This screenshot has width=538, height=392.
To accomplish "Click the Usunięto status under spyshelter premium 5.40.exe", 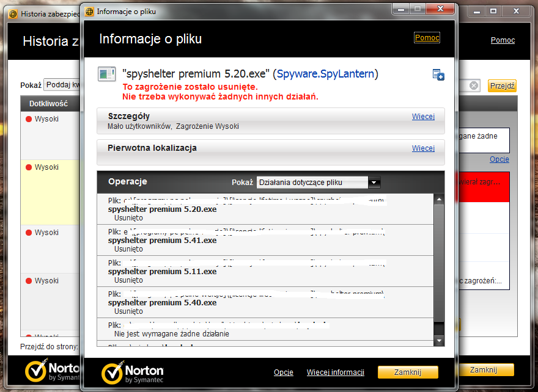I will 128,311.
